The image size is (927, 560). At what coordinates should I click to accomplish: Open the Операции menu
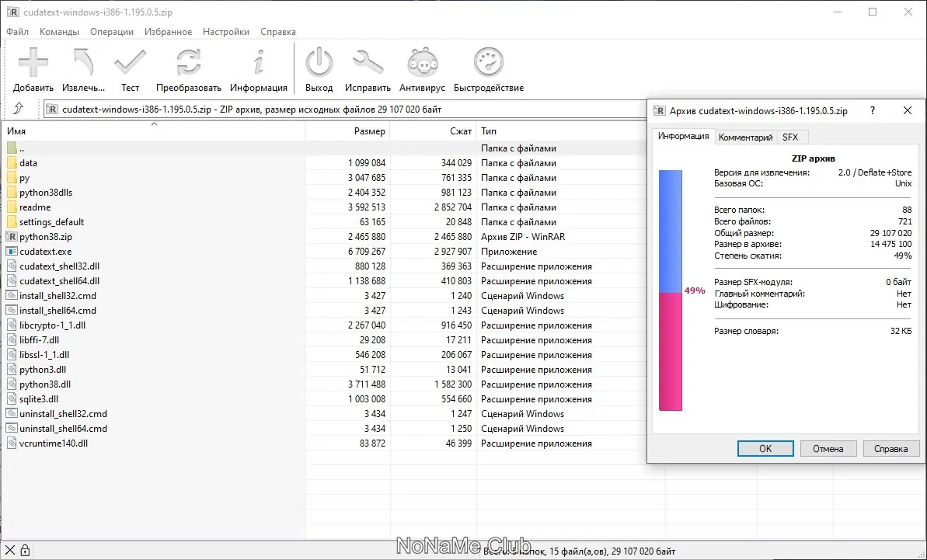click(x=112, y=32)
